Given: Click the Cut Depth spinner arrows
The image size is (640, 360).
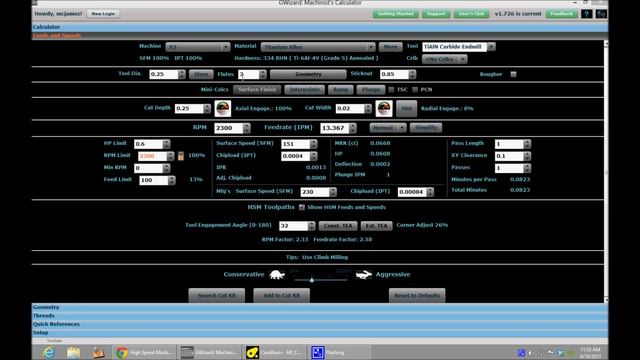Looking at the screenshot, I should 207,109.
